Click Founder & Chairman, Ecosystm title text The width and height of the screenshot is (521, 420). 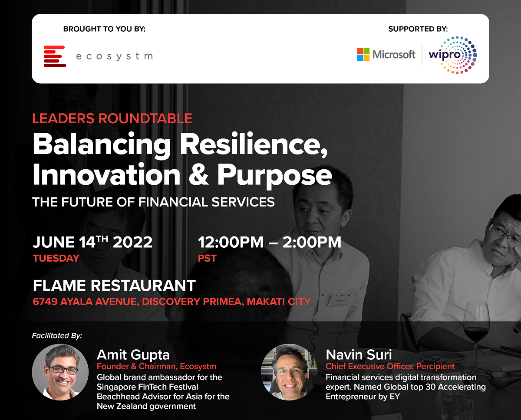156,367
